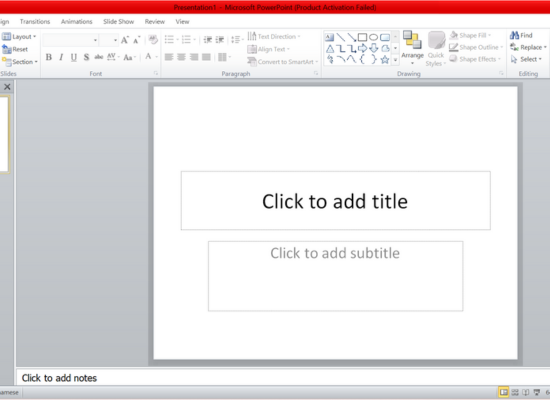The width and height of the screenshot is (550, 400).
Task: Select the Text Box shape in gallery
Action: coord(329,37)
